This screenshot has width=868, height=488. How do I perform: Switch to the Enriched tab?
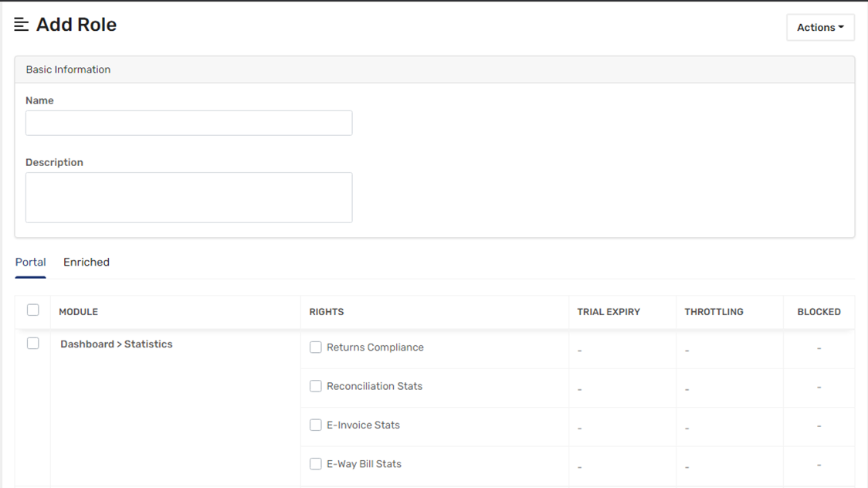click(86, 263)
